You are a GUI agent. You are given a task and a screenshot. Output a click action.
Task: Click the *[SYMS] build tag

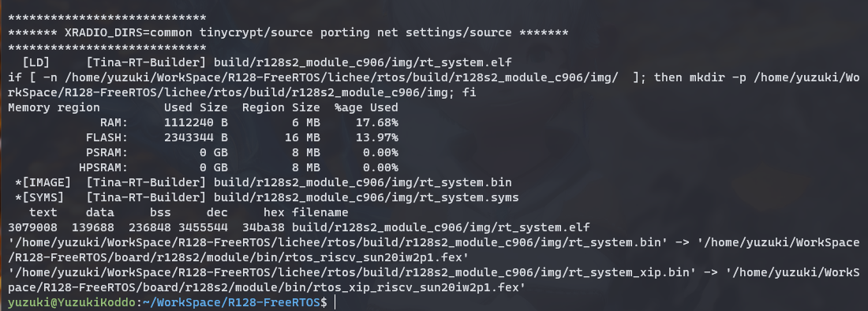coord(40,197)
